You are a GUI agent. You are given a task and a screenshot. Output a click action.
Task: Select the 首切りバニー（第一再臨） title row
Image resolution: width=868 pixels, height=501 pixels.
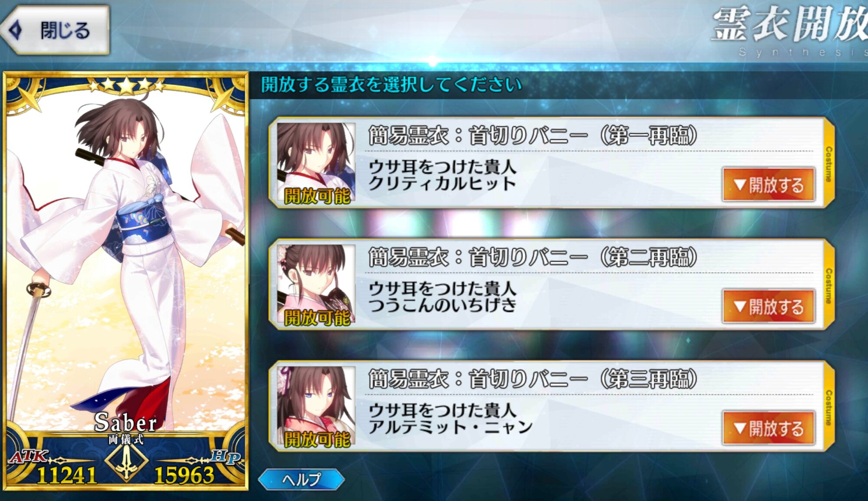coord(533,136)
